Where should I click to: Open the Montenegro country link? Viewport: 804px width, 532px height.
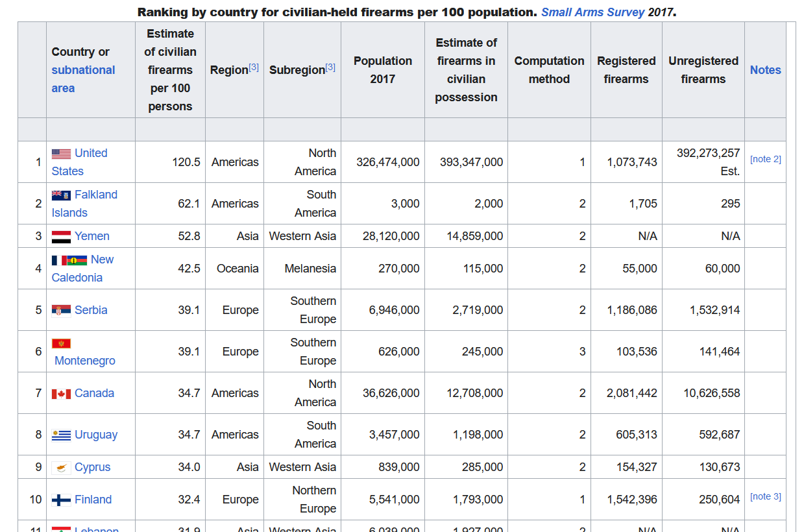coord(85,361)
